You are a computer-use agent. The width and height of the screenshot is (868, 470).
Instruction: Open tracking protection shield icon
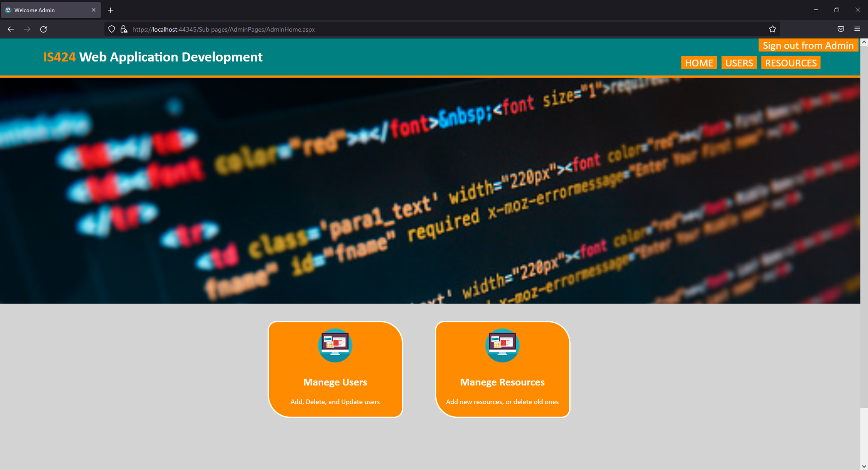click(x=112, y=29)
